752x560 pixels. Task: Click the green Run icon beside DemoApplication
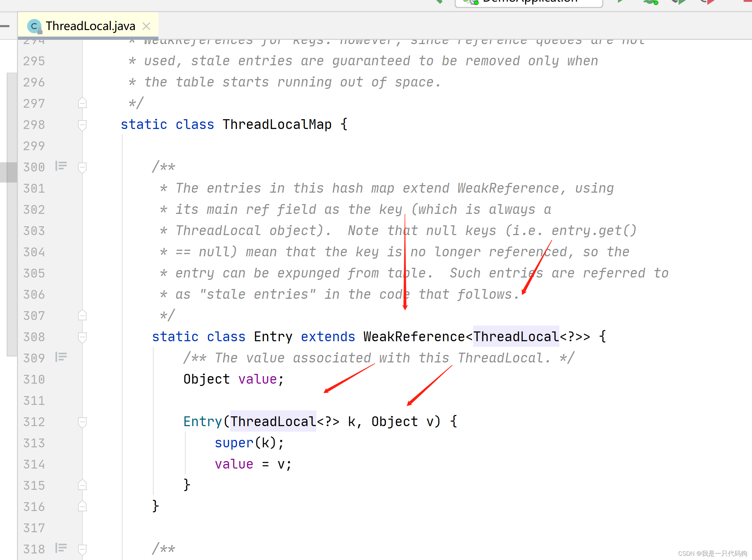(x=620, y=1)
